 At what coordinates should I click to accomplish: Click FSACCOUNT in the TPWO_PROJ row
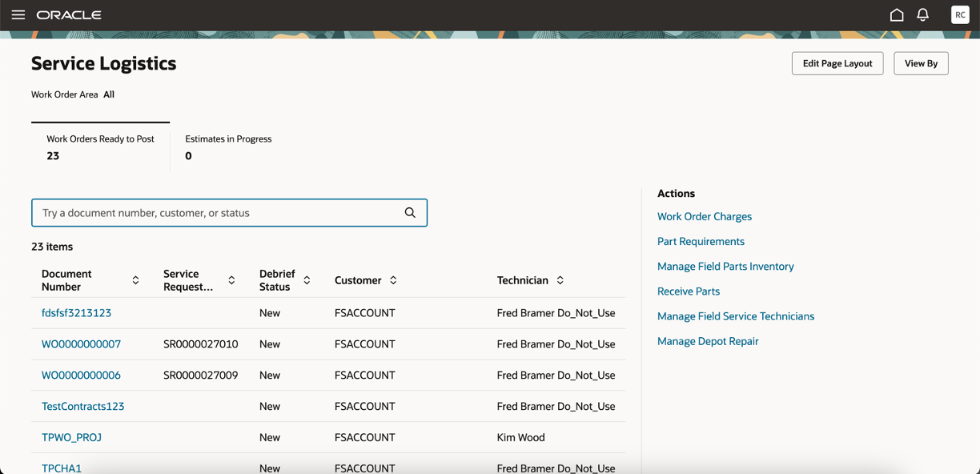pos(364,438)
